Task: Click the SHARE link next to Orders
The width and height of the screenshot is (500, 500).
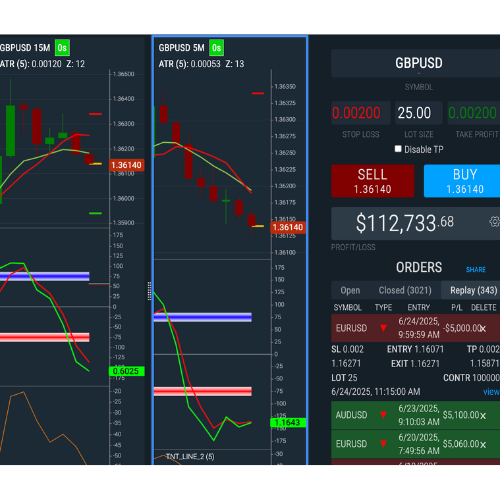Action: point(476,270)
